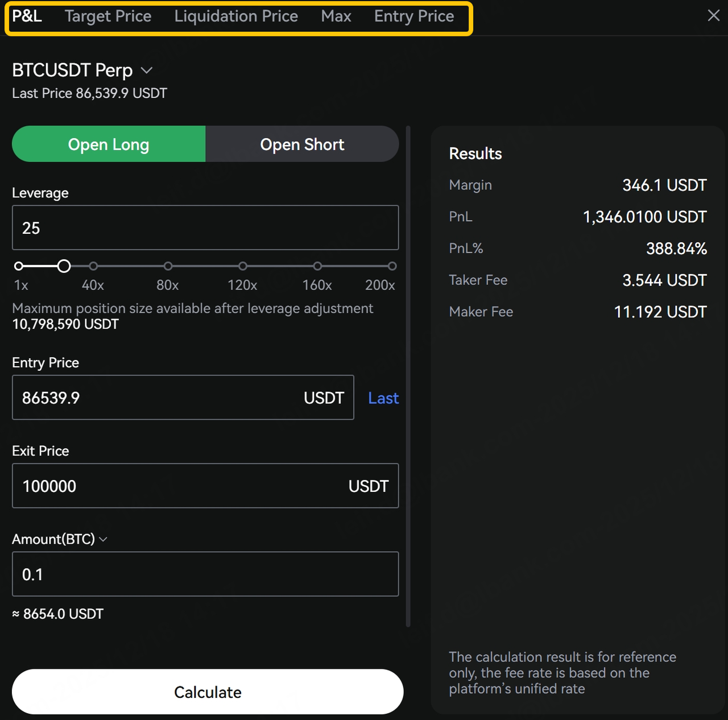The width and height of the screenshot is (728, 720).
Task: Switch to the Target Price tab
Action: pyautogui.click(x=108, y=16)
